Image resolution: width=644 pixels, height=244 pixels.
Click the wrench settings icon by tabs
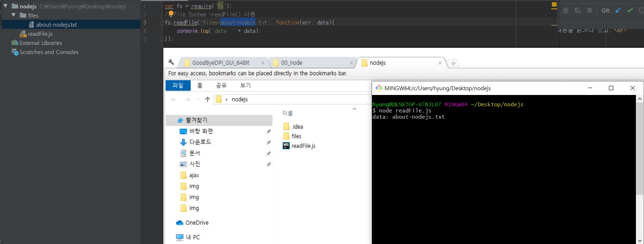[171, 62]
